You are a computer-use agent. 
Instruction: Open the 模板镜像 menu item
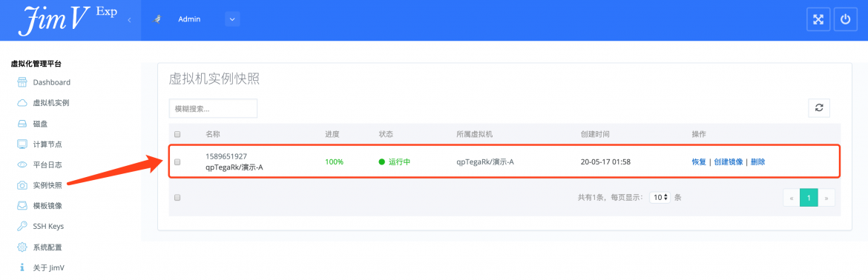pos(47,206)
